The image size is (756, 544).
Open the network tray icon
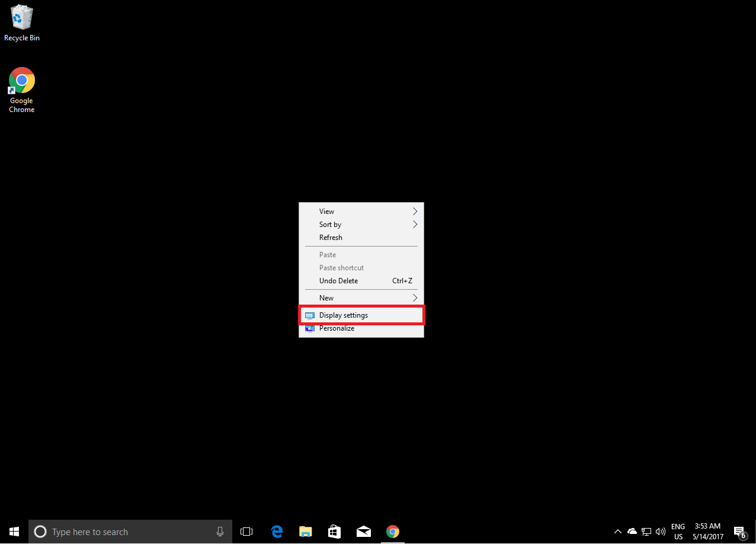pyautogui.click(x=646, y=532)
